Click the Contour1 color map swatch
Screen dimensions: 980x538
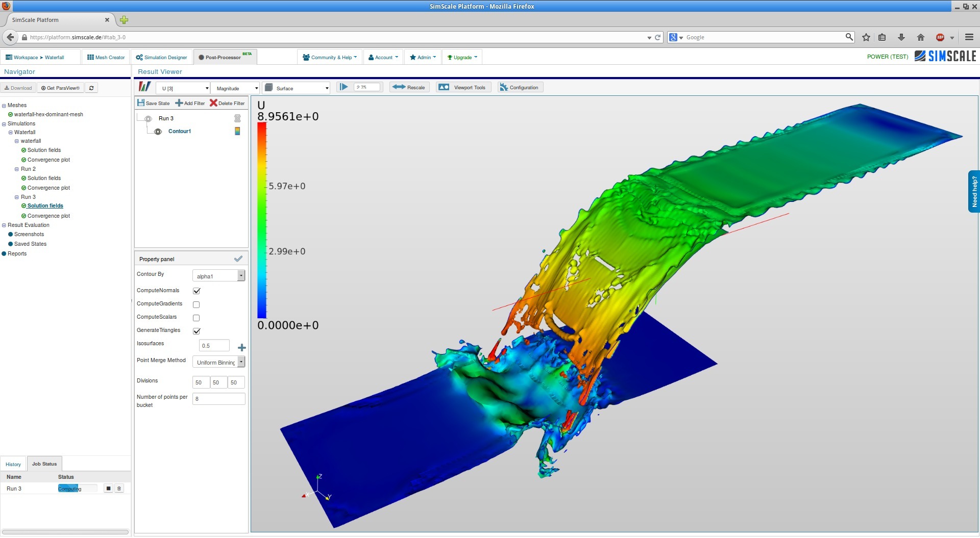coord(237,131)
